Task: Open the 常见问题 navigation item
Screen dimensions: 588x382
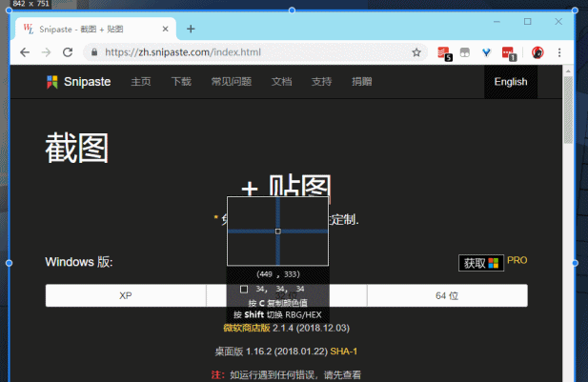Action: [x=232, y=82]
